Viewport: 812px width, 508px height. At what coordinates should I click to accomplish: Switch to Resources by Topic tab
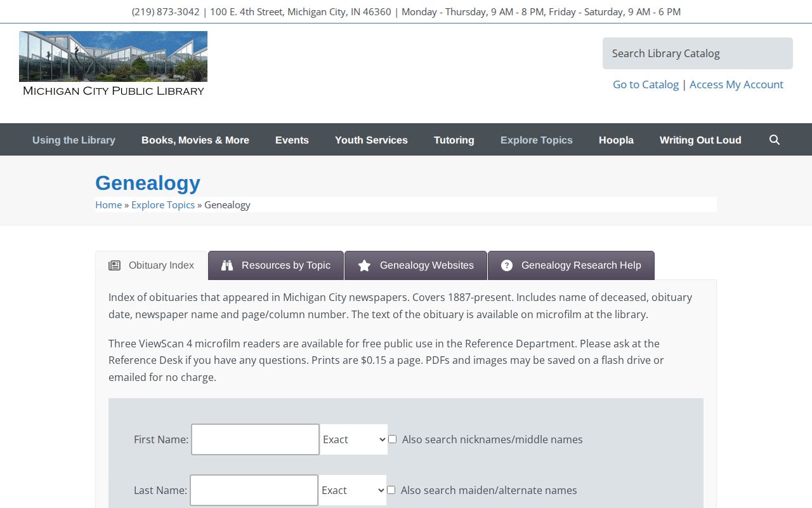276,265
